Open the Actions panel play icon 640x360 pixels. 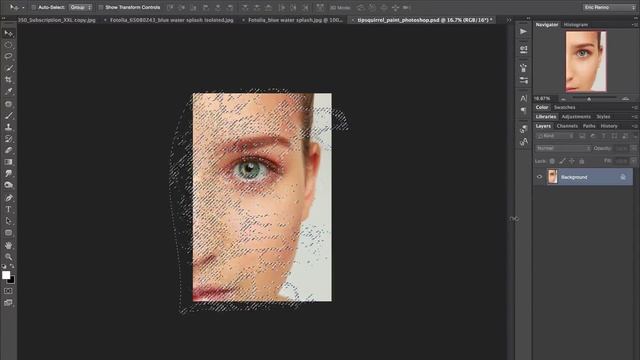click(524, 31)
